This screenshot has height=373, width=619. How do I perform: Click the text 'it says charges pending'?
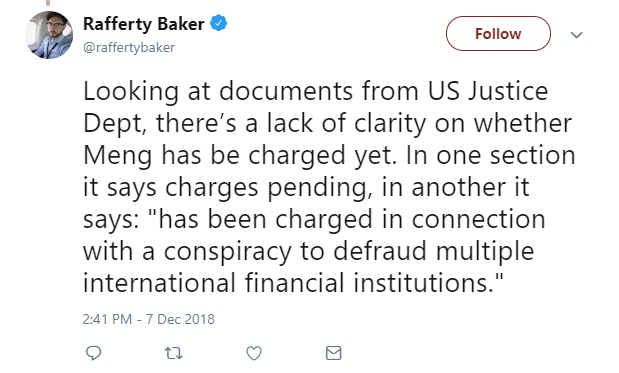click(227, 187)
